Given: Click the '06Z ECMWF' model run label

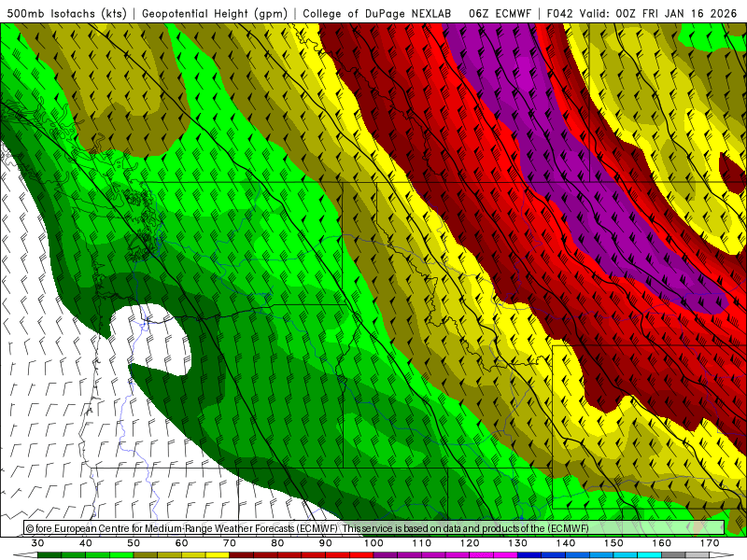Looking at the screenshot, I should tap(500, 14).
